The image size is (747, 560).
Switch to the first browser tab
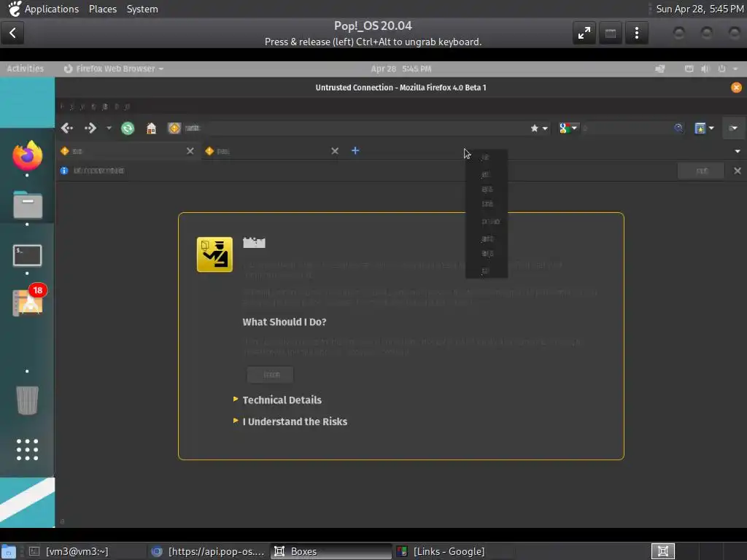pyautogui.click(x=127, y=151)
